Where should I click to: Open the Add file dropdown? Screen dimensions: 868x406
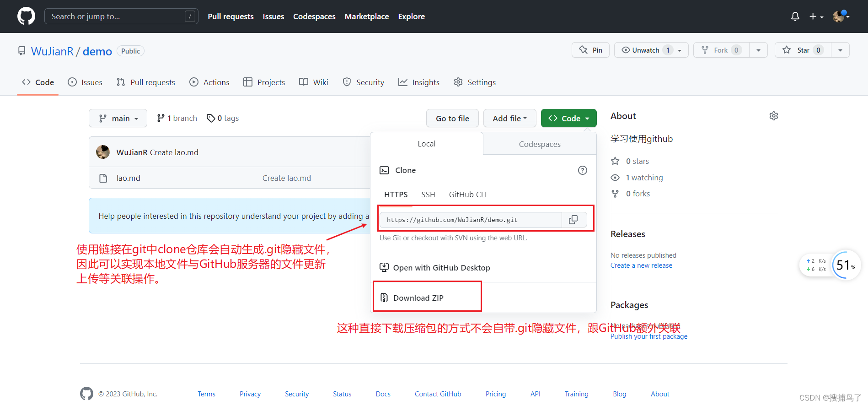tap(509, 118)
